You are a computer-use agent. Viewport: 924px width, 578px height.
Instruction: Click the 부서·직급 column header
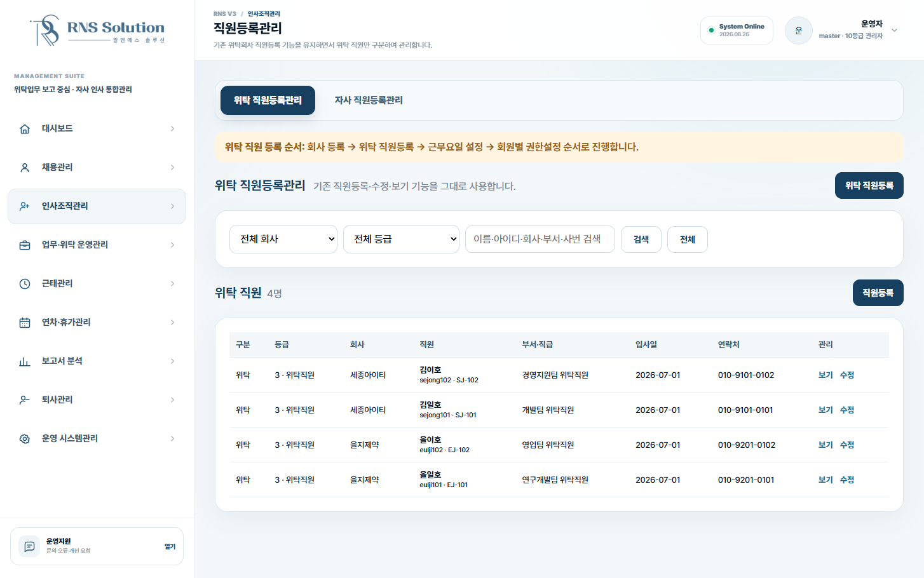(x=537, y=345)
